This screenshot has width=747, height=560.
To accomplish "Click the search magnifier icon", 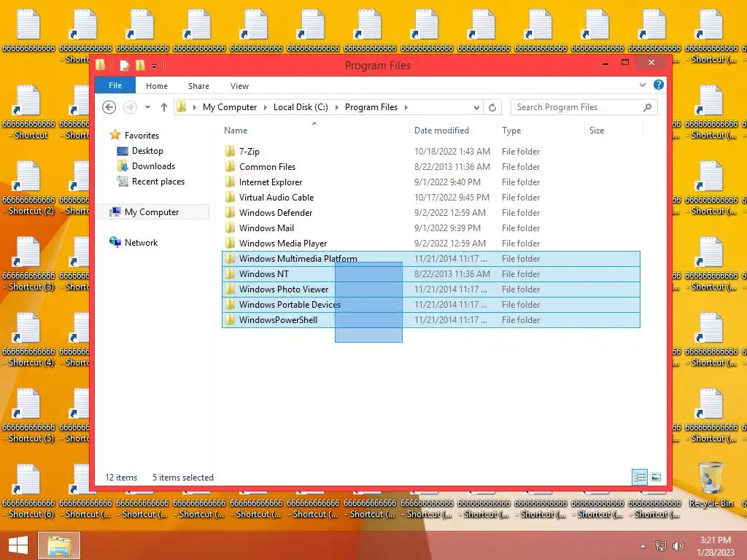I will (x=648, y=107).
